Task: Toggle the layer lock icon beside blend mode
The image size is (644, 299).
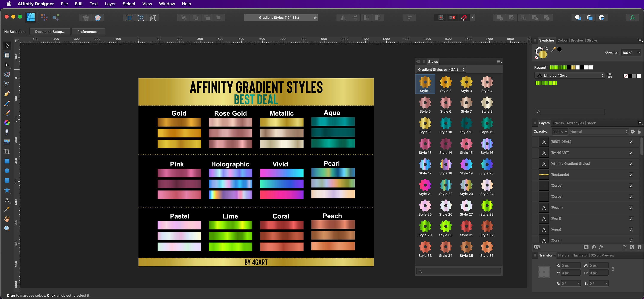Action: [x=639, y=132]
